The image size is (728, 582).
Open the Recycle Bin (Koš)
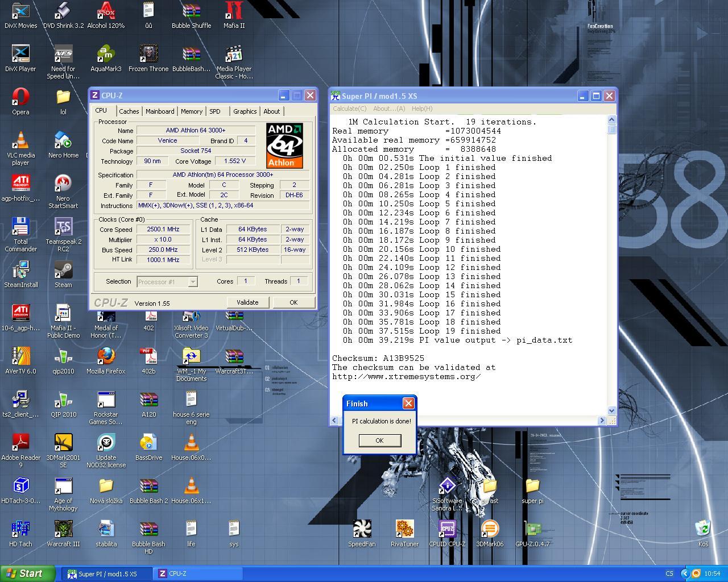703,534
